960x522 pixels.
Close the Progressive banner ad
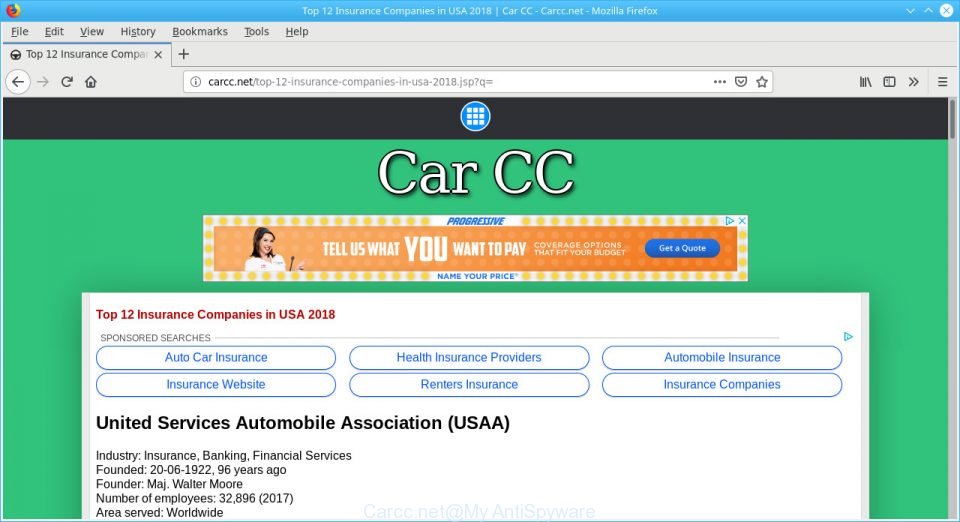[742, 221]
